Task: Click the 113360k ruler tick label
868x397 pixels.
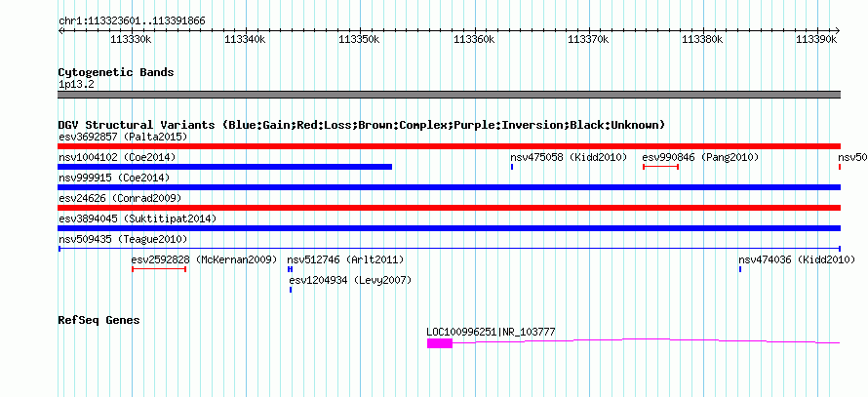Action: pos(474,39)
